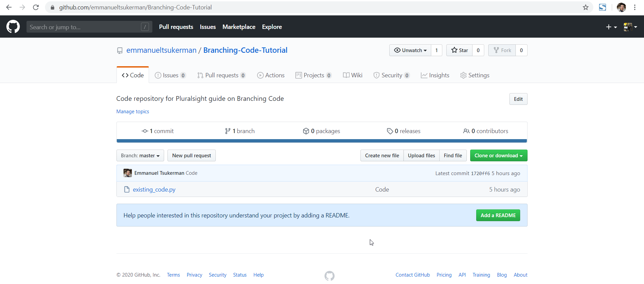The width and height of the screenshot is (644, 284).
Task: Open the Branch: master selector
Action: pos(140,156)
